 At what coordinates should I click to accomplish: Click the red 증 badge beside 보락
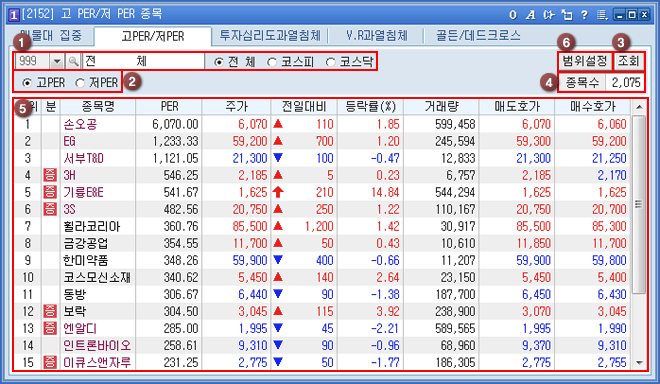[50, 312]
